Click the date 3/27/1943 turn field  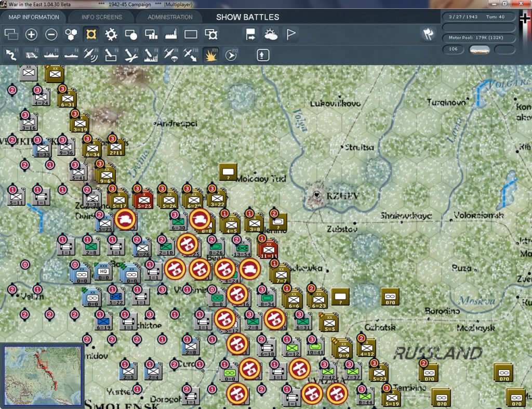pyautogui.click(x=478, y=17)
